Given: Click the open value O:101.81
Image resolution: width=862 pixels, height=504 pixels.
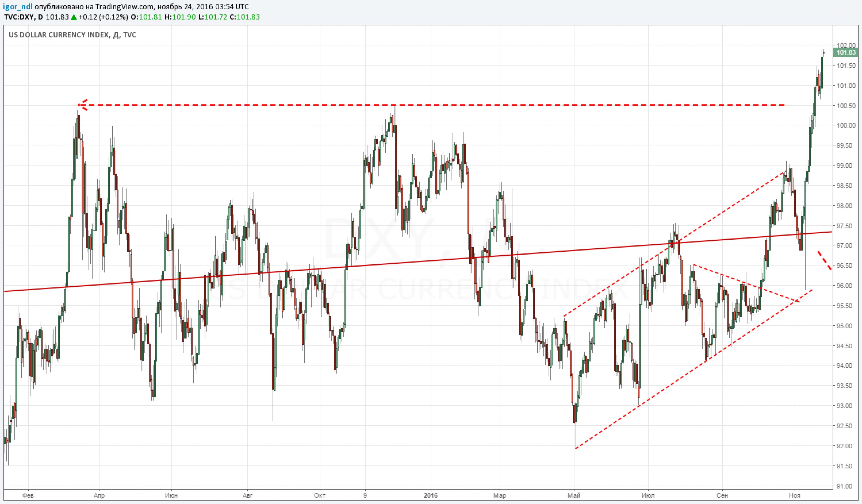Looking at the screenshot, I should coord(146,17).
